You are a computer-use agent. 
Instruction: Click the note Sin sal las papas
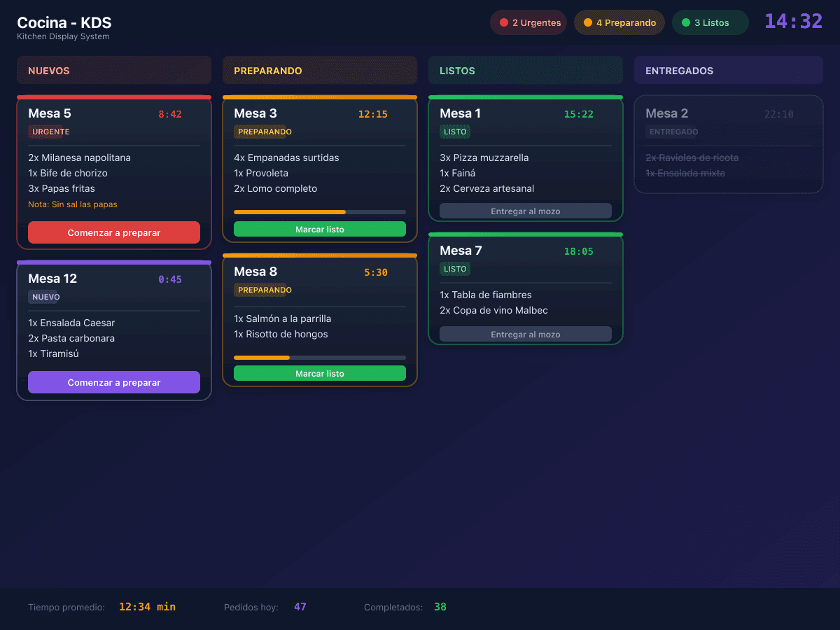(x=73, y=204)
